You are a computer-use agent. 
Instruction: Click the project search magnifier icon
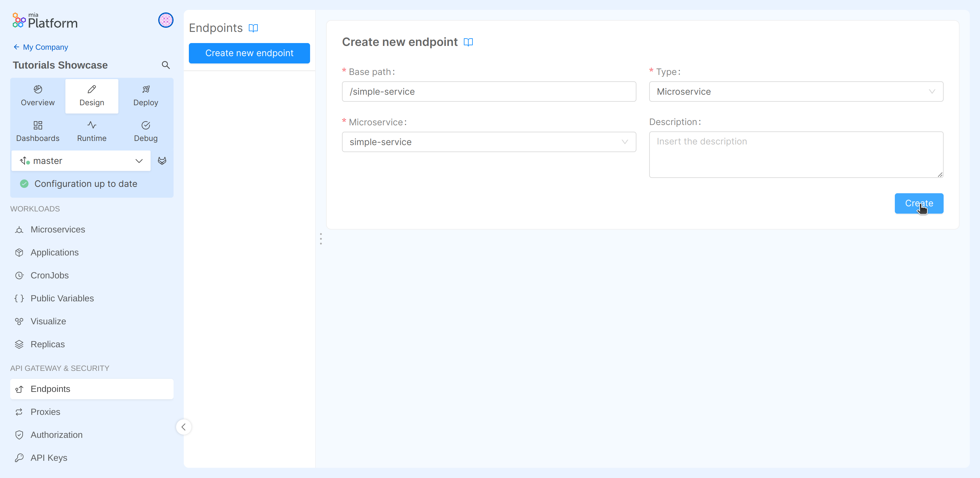166,65
